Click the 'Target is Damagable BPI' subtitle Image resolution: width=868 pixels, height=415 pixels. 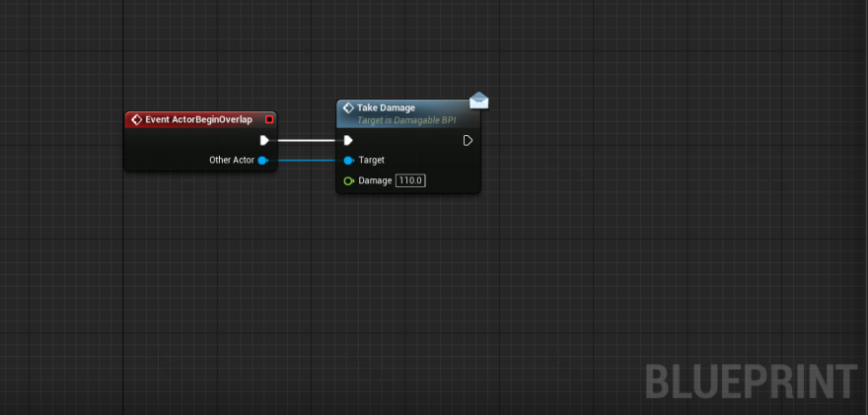point(419,119)
